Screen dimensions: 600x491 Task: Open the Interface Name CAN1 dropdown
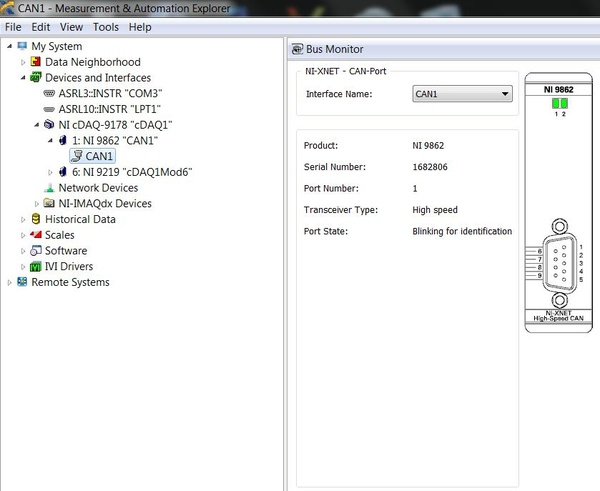click(x=462, y=94)
